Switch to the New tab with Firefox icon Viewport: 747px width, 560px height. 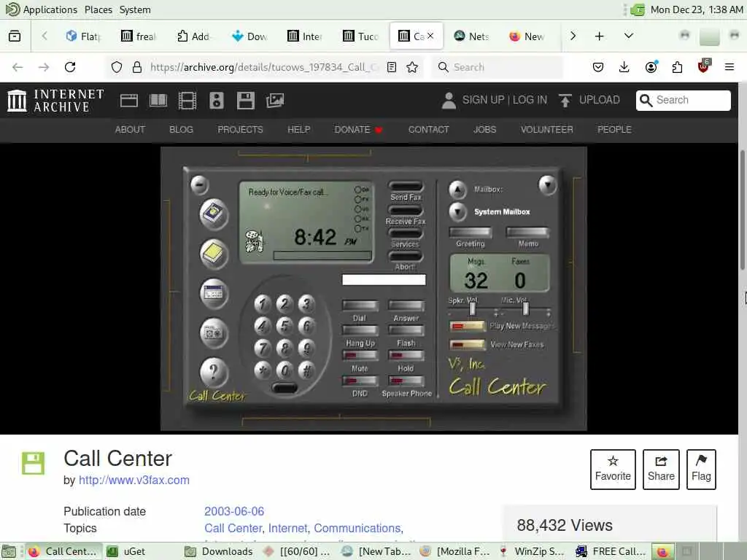tap(527, 36)
